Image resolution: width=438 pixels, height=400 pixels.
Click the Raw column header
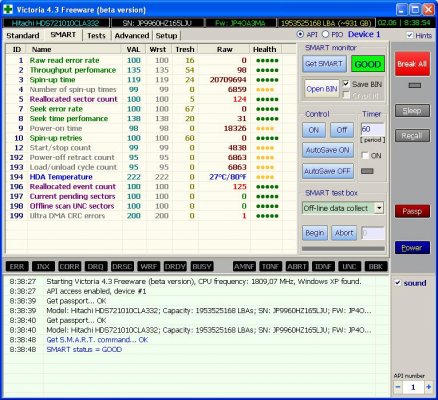(224, 49)
